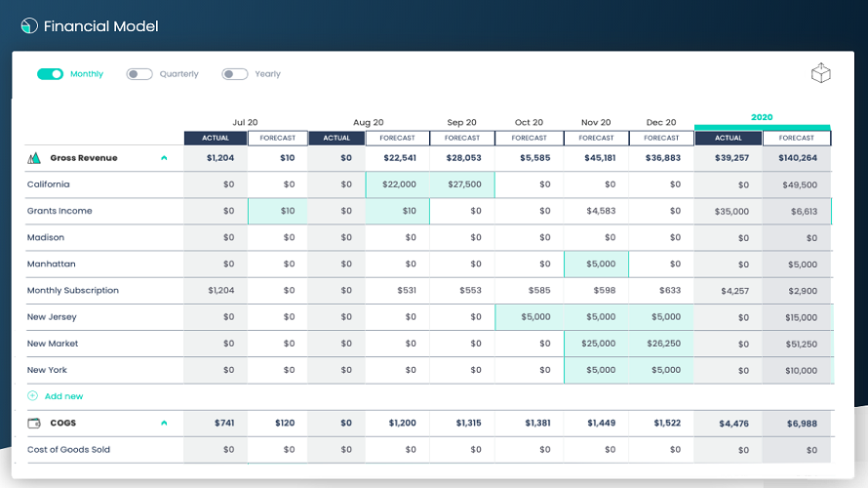Select Monthly Subscription Aug 20 $531 cell

[398, 290]
